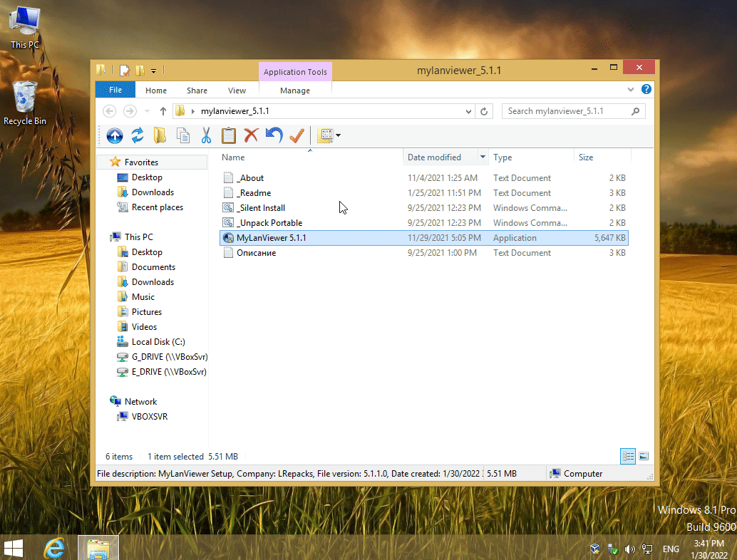This screenshot has width=737, height=560.
Task: Open the Recycle Bin desktop icon
Action: tap(25, 103)
